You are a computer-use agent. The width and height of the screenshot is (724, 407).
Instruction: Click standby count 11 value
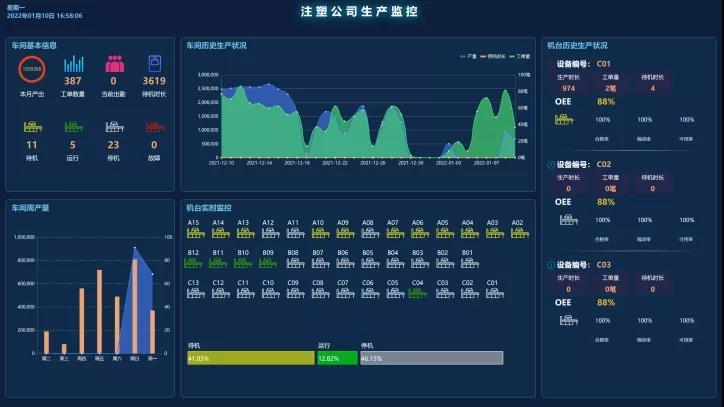32,145
